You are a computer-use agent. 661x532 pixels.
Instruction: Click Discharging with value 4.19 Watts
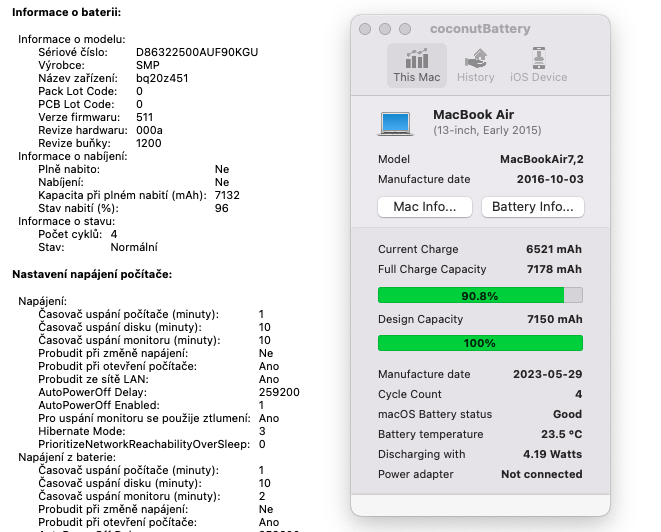tap(553, 454)
